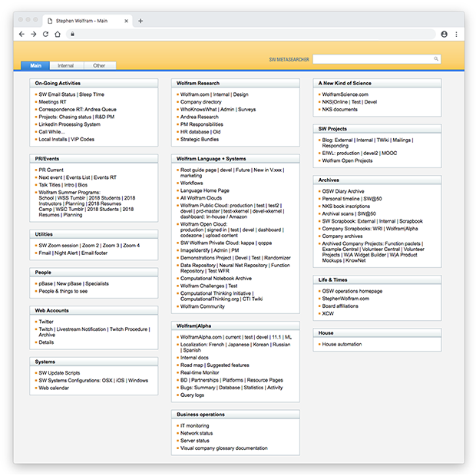Screen dimensions: 476x476
Task: Open the Web calendar link
Action: [x=54, y=388]
